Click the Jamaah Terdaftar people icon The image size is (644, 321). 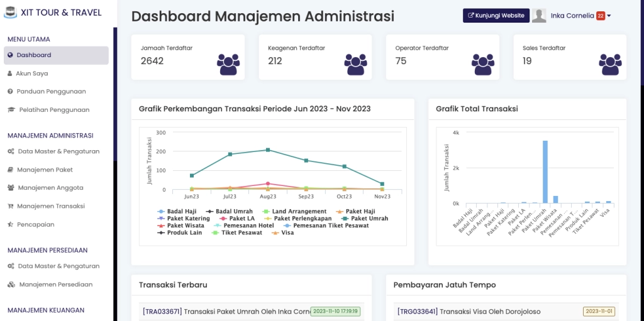(229, 64)
